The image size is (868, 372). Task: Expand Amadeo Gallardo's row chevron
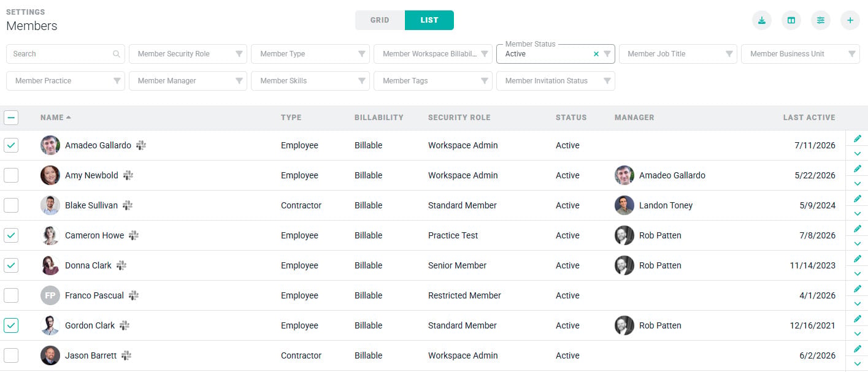pos(858,153)
